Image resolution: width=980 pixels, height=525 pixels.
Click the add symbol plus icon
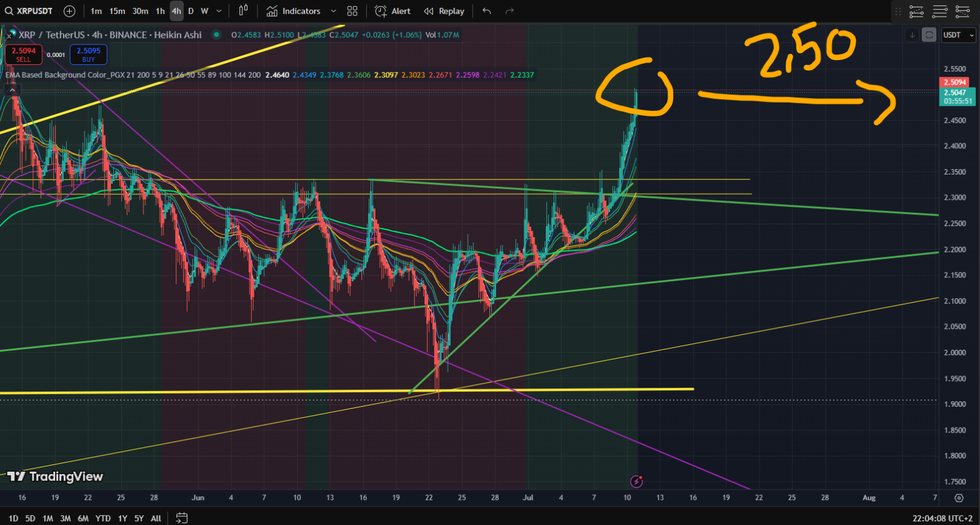(x=69, y=11)
